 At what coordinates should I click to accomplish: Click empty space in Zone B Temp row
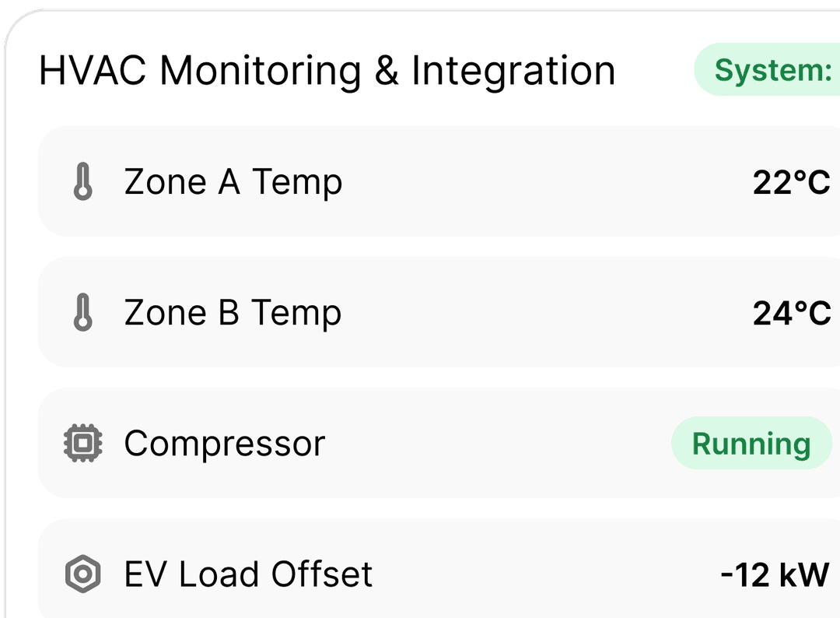pos(536,312)
